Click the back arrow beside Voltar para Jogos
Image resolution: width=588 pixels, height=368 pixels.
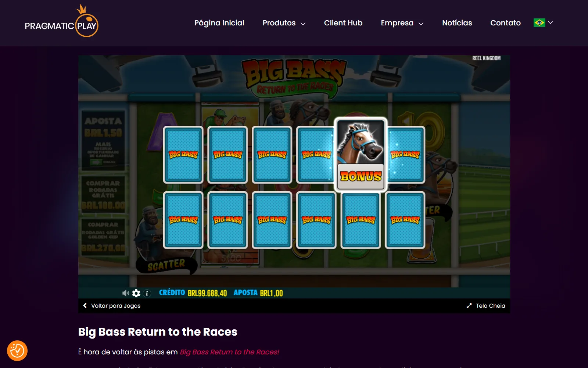(x=85, y=305)
